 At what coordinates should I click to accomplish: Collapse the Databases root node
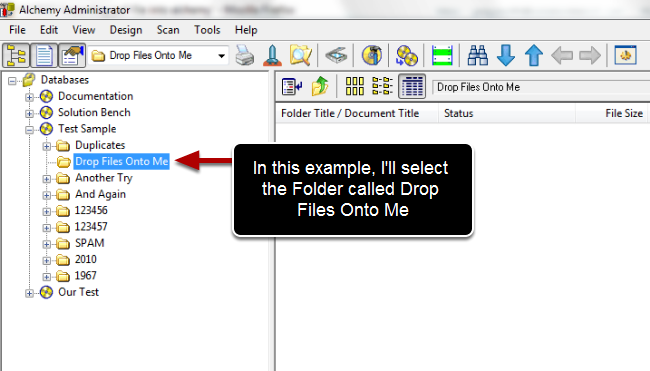pos(12,81)
